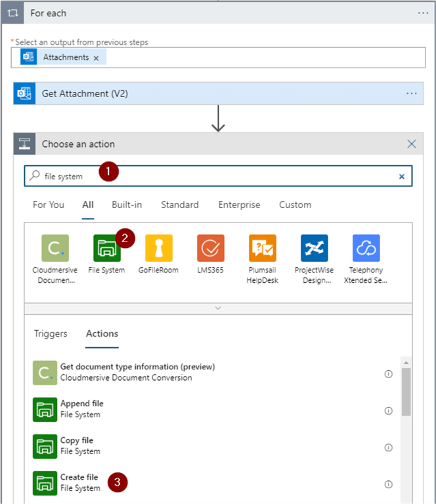
Task: Switch to the Triggers tab
Action: pos(51,333)
